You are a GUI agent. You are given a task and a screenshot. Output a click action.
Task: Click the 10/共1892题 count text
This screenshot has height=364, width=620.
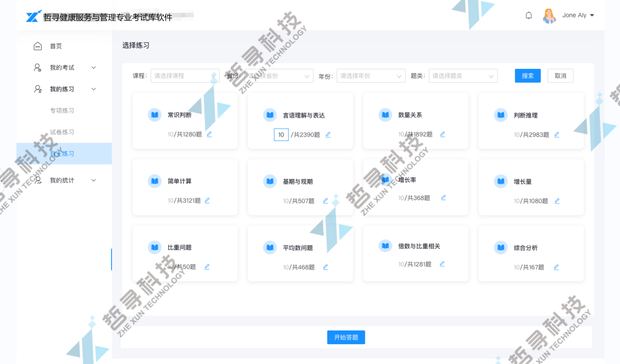pos(415,134)
